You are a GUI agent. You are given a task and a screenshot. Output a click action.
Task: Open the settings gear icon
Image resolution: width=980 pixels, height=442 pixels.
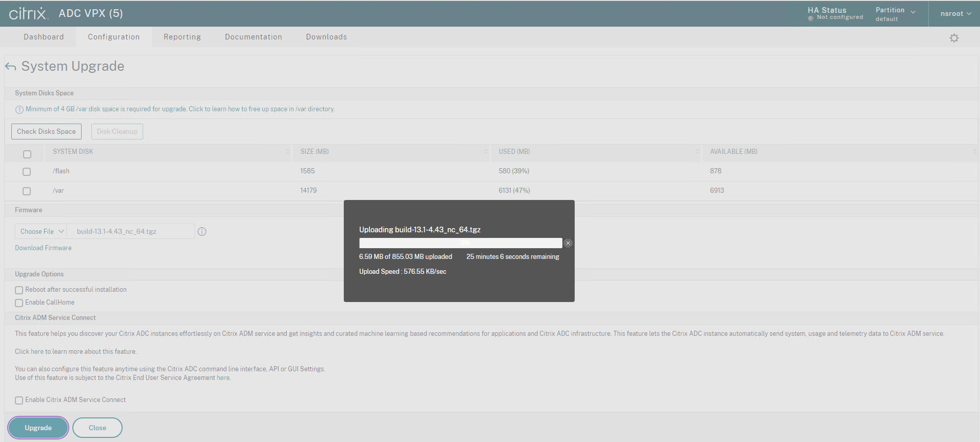pyautogui.click(x=954, y=38)
